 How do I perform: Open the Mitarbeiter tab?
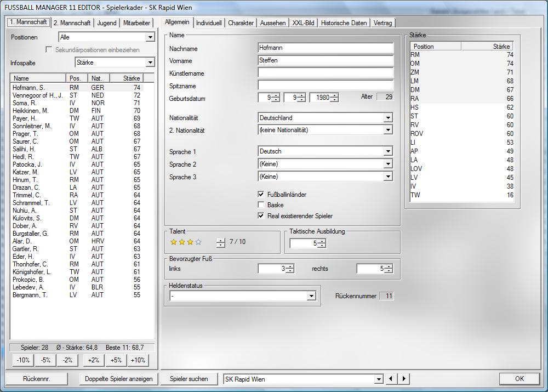[136, 23]
